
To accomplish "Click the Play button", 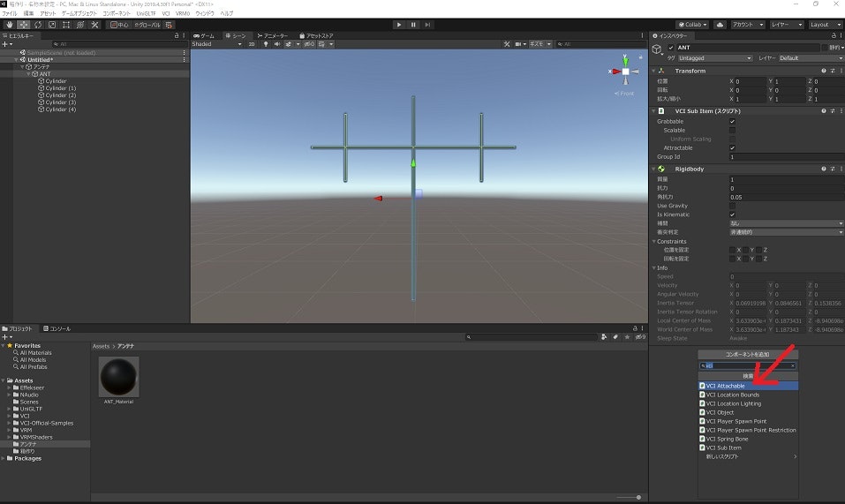I will (x=399, y=25).
